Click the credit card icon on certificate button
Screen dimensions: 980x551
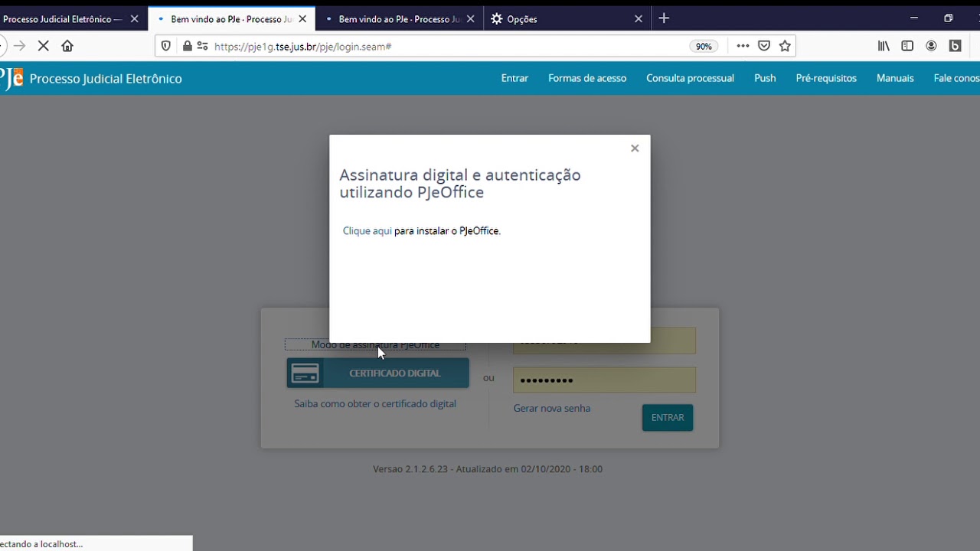[305, 373]
